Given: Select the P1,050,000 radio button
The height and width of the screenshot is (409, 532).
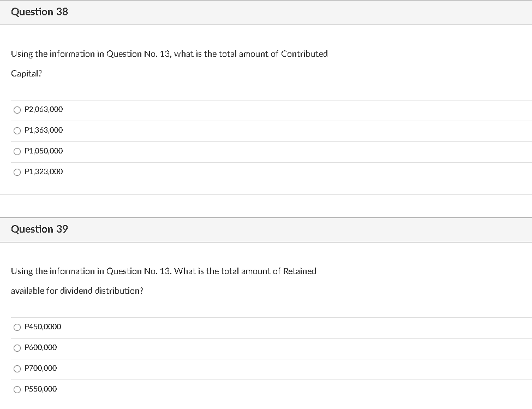Looking at the screenshot, I should [x=17, y=151].
